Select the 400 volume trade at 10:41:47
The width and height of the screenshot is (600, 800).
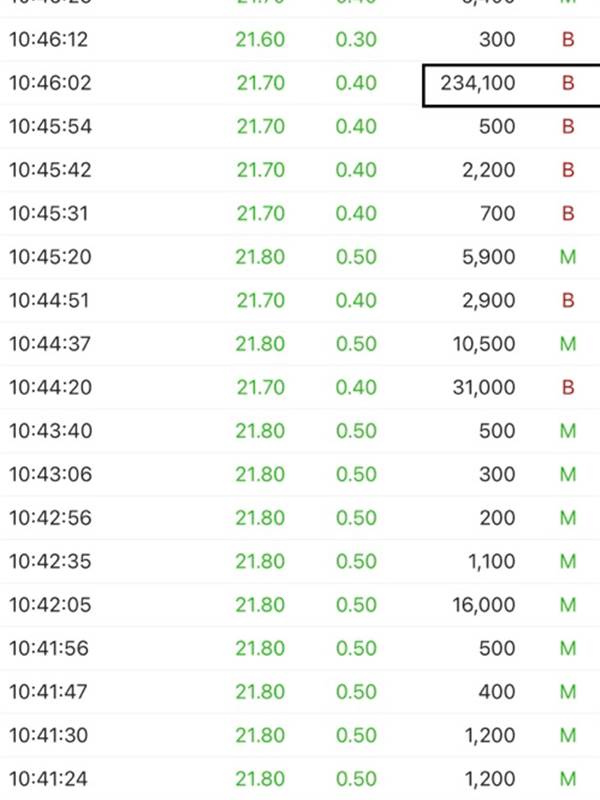pos(300,692)
